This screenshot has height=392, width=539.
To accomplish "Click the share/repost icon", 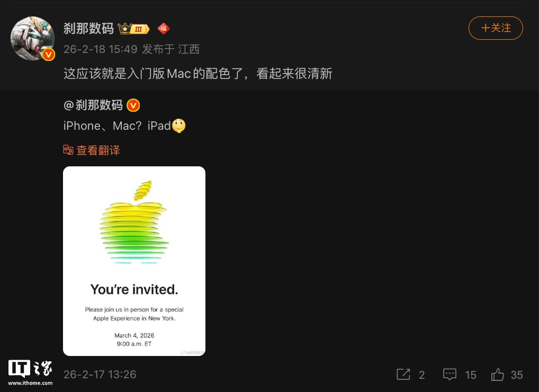I will coord(403,374).
